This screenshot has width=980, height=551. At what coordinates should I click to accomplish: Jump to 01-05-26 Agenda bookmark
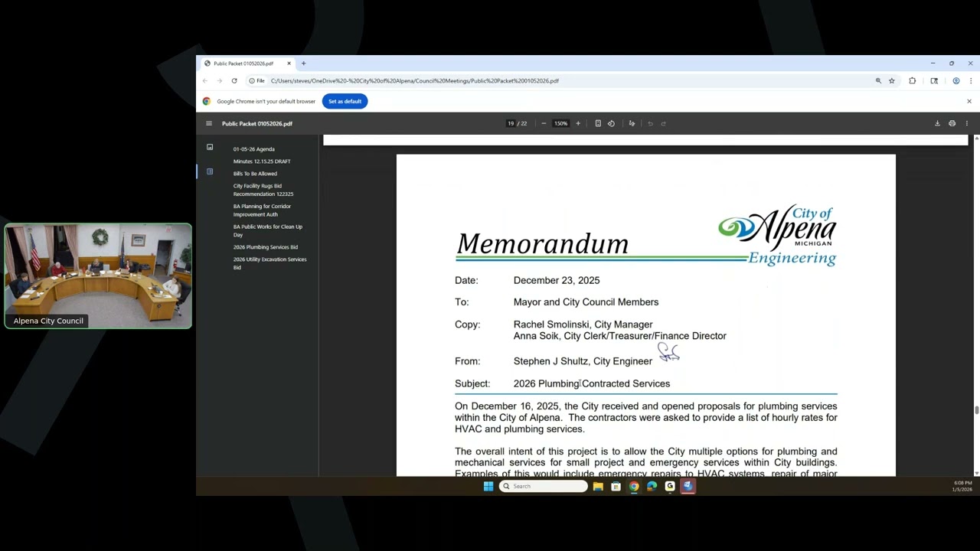pyautogui.click(x=254, y=149)
